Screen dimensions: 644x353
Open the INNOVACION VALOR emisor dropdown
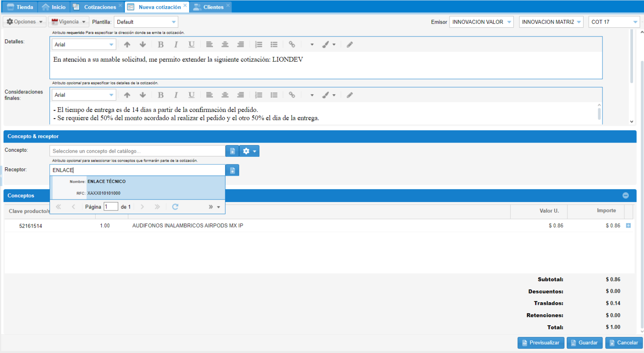tap(509, 22)
